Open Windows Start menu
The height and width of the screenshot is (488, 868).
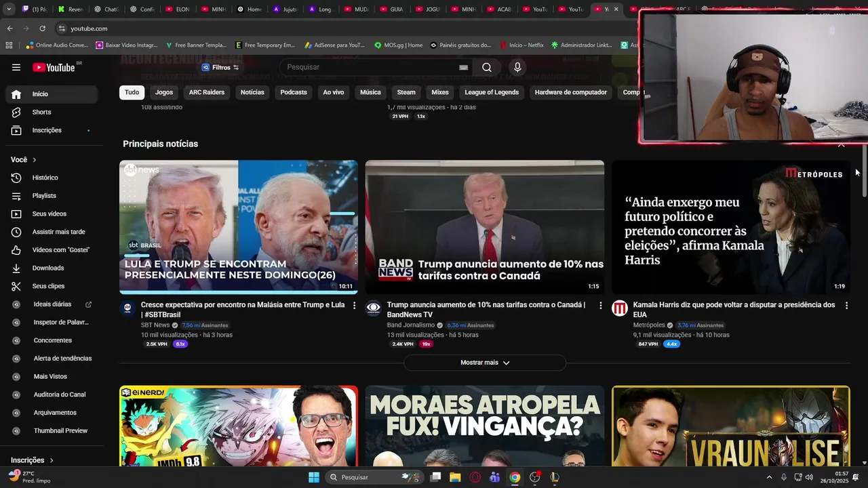click(x=314, y=477)
